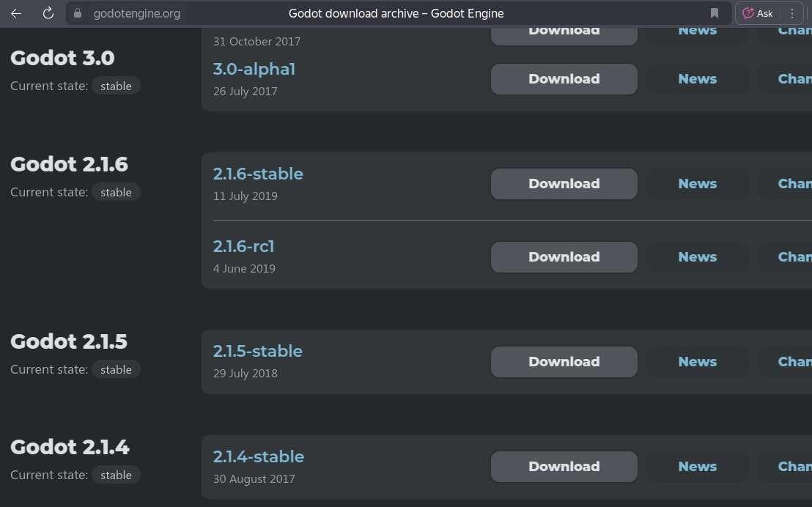Open the 2.1.6-stable release page
This screenshot has width=812, height=507.
coord(258,174)
